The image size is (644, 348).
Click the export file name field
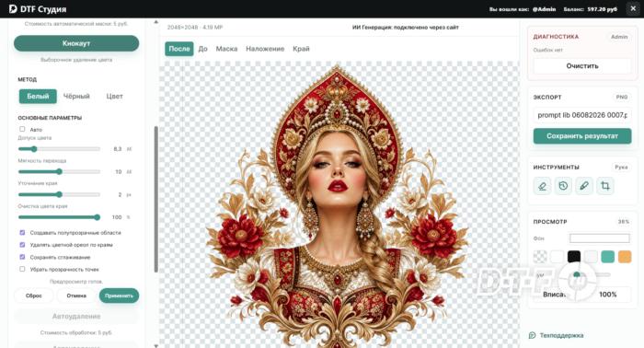(x=582, y=115)
